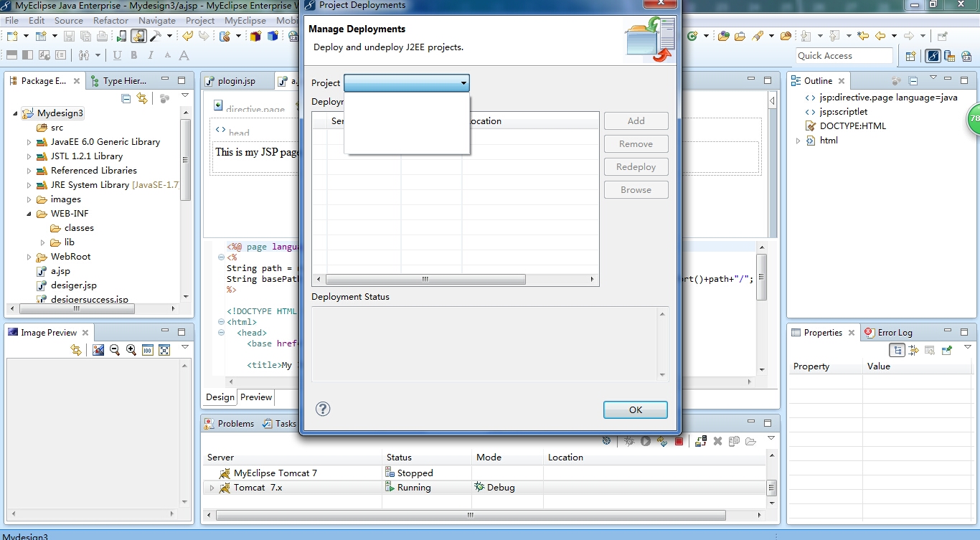Expand the Tomcat 7.x server row

point(212,488)
